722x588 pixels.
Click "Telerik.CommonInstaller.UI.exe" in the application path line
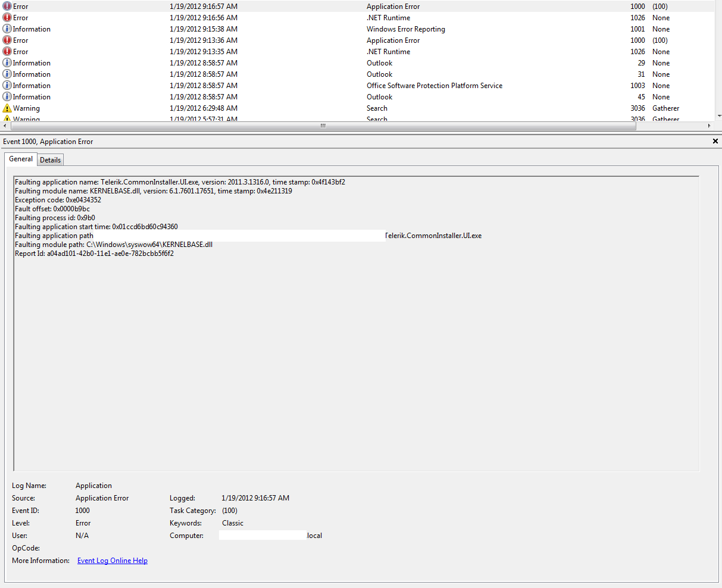[x=433, y=236]
